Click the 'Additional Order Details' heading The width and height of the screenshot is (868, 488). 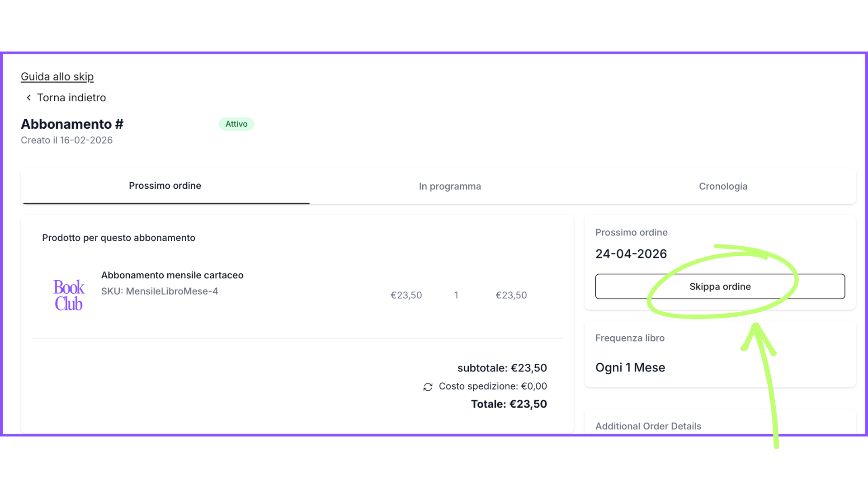click(x=648, y=426)
